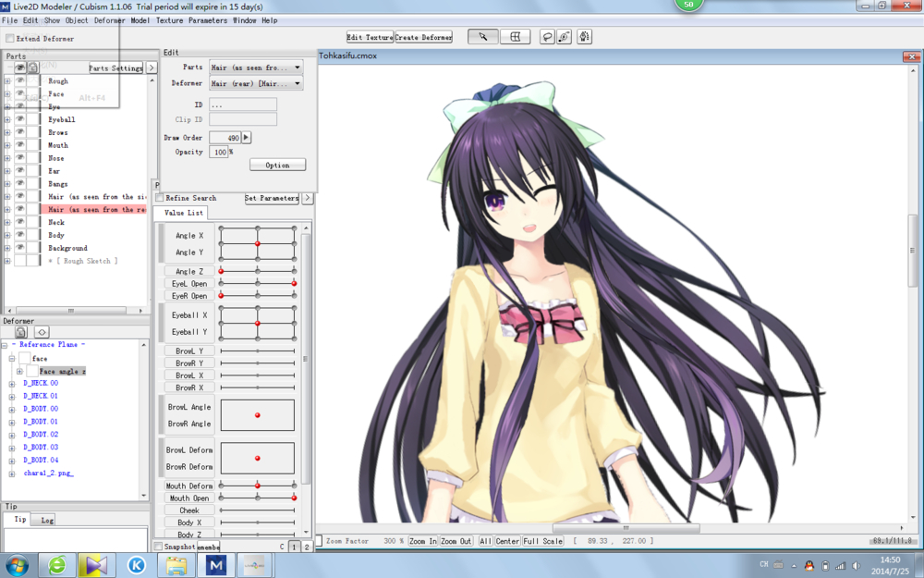
Task: Open the Model menu
Action: [x=140, y=20]
